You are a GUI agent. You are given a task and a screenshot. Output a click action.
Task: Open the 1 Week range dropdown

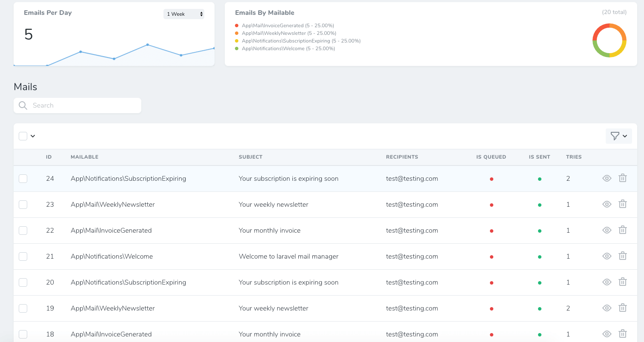click(184, 14)
